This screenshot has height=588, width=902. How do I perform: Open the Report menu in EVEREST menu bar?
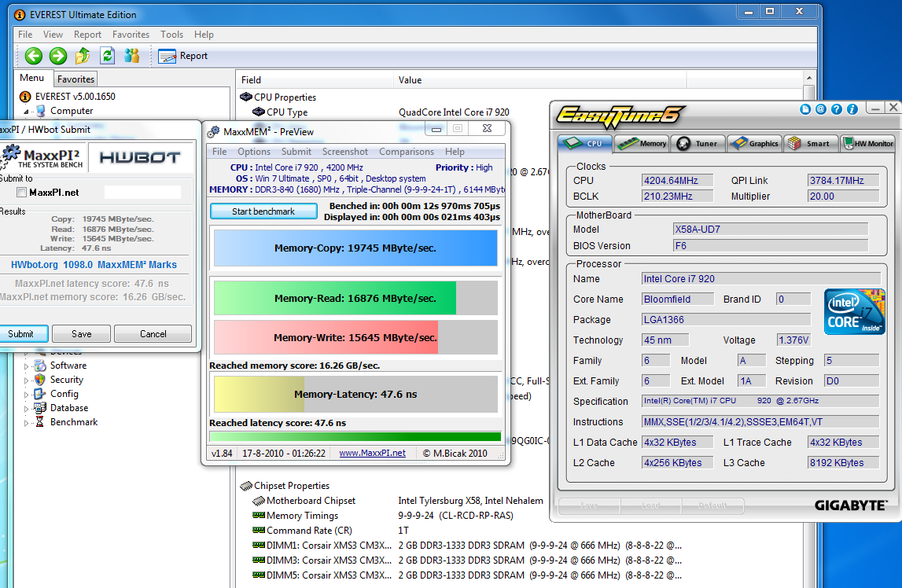point(87,35)
